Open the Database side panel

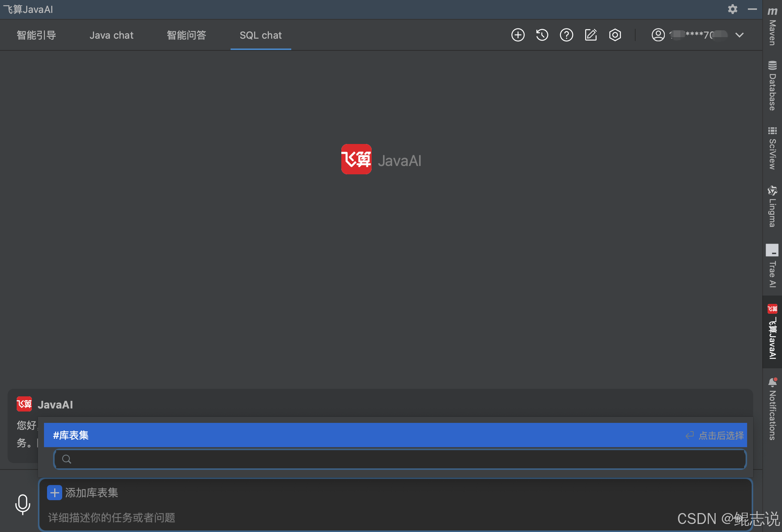pyautogui.click(x=772, y=86)
